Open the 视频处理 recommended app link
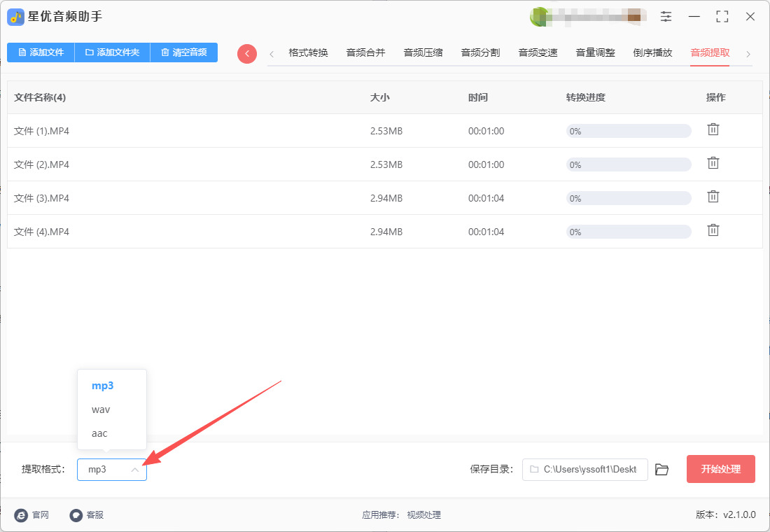Viewport: 770px width, 532px height. point(423,514)
